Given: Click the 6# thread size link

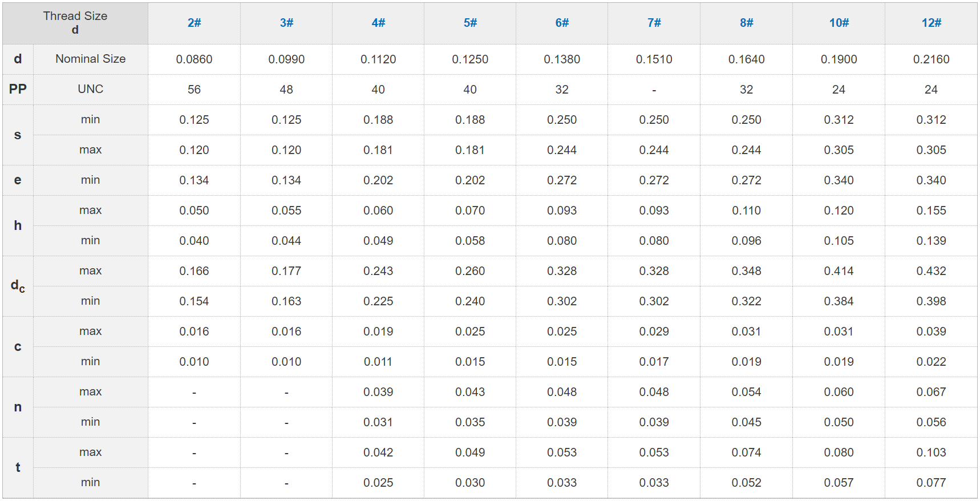Looking at the screenshot, I should point(562,23).
